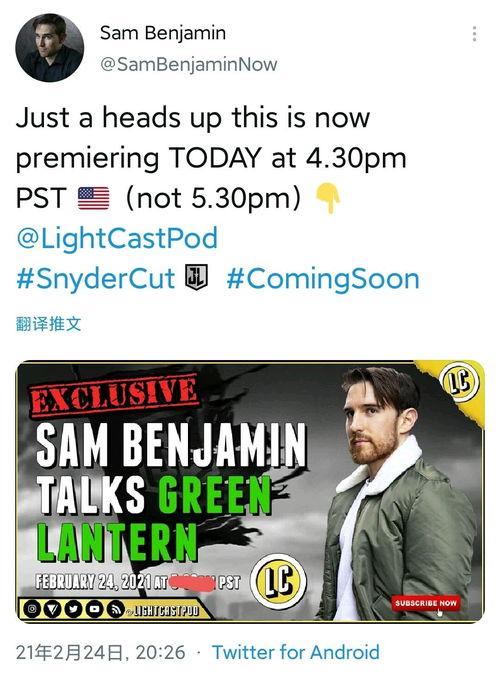Open the #SnyderCut hashtag
The width and height of the screenshot is (500, 678).
click(x=96, y=278)
